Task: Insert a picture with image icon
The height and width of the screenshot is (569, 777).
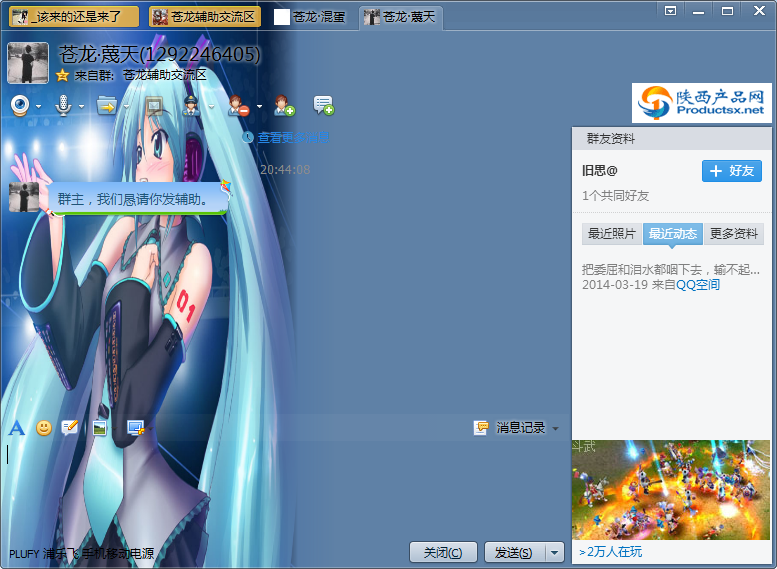Action: [100, 428]
